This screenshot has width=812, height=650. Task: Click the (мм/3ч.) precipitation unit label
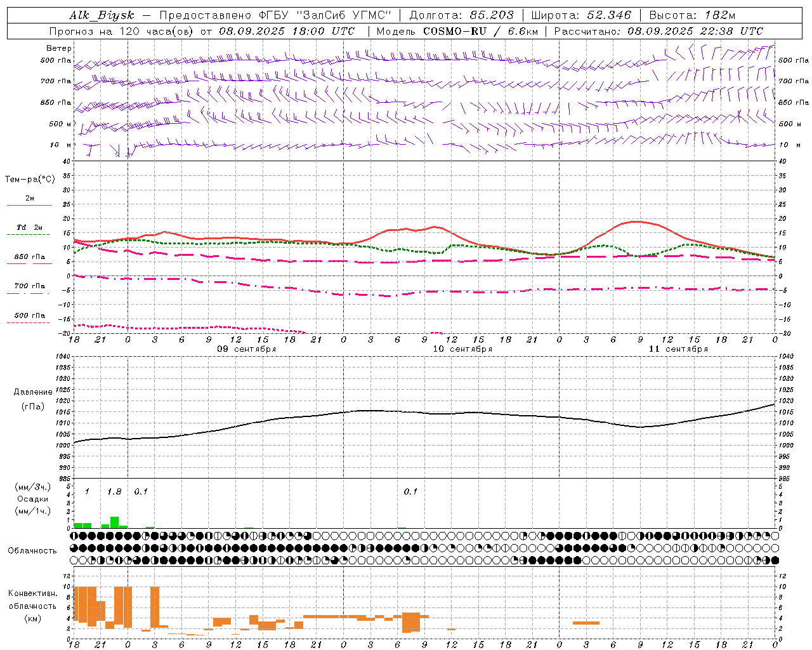[32, 487]
